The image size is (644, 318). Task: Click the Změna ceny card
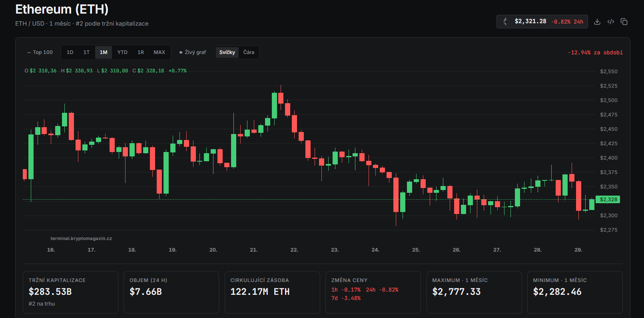pos(373,292)
